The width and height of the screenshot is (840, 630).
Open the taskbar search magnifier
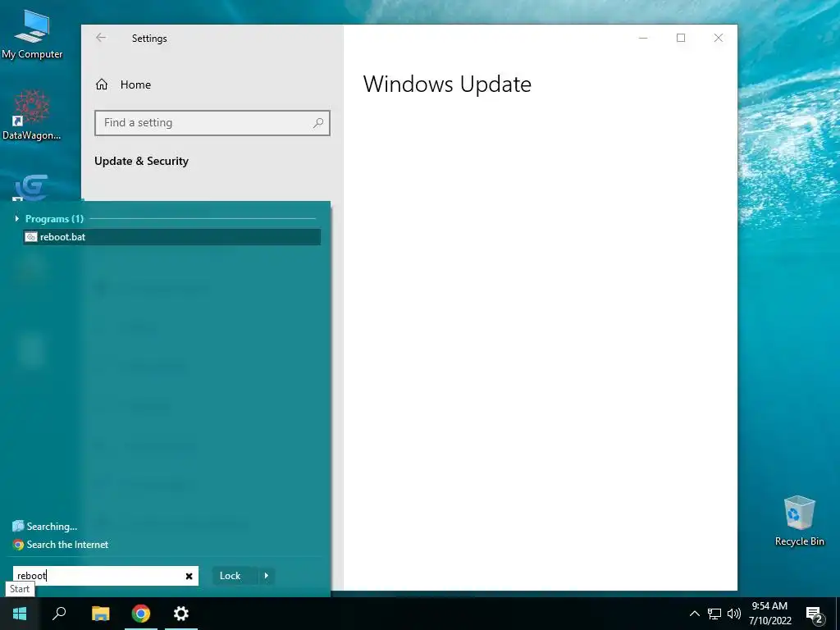click(x=59, y=614)
